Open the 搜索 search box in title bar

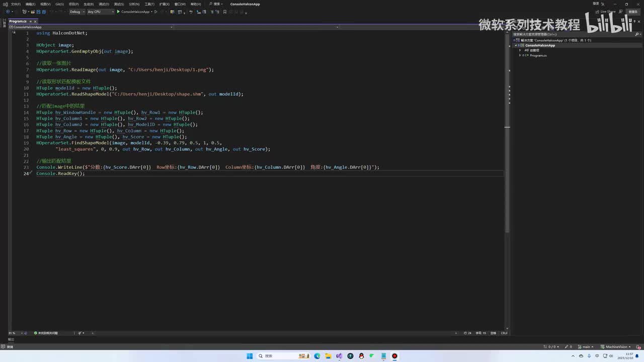click(x=216, y=4)
